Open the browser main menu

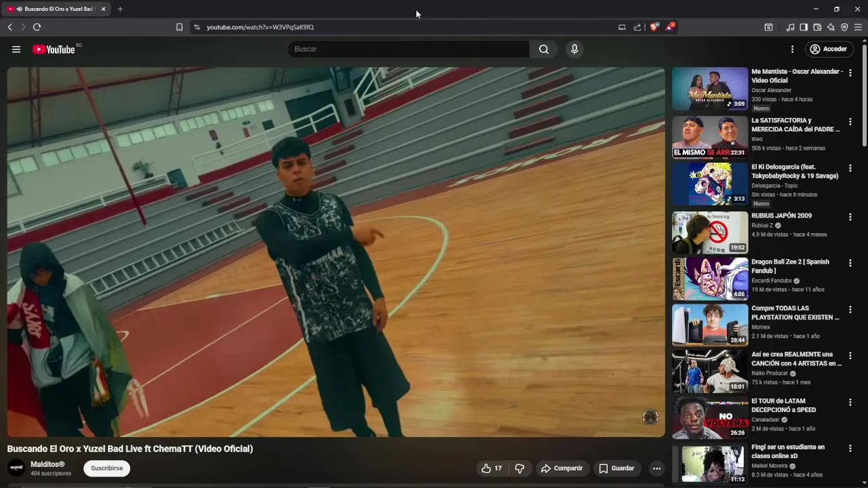(858, 27)
